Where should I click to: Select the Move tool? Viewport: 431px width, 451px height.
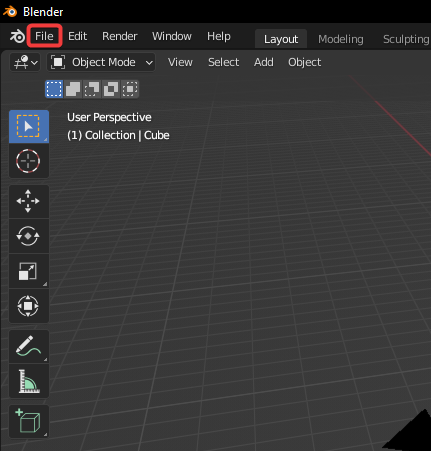[x=29, y=201]
